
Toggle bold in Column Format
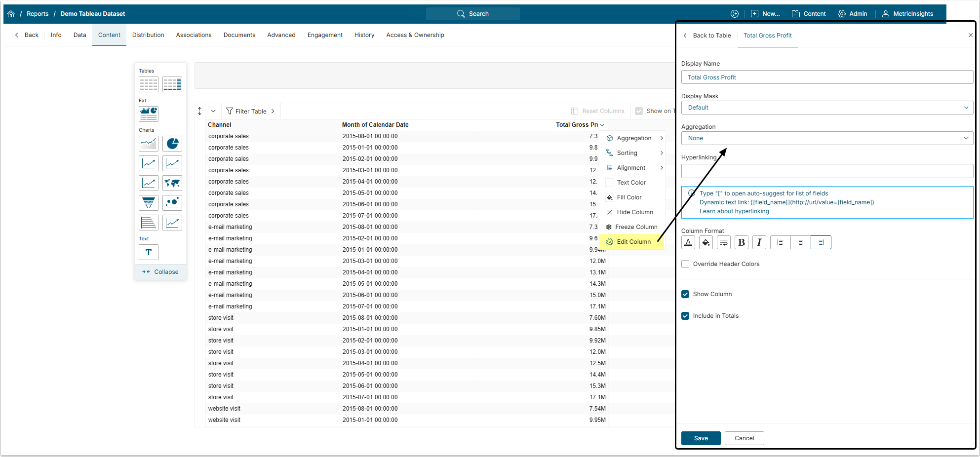point(741,242)
